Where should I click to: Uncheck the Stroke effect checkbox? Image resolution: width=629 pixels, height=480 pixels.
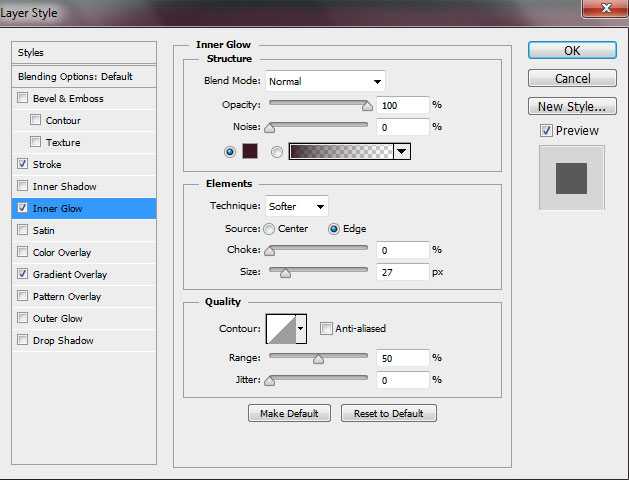tap(23, 165)
